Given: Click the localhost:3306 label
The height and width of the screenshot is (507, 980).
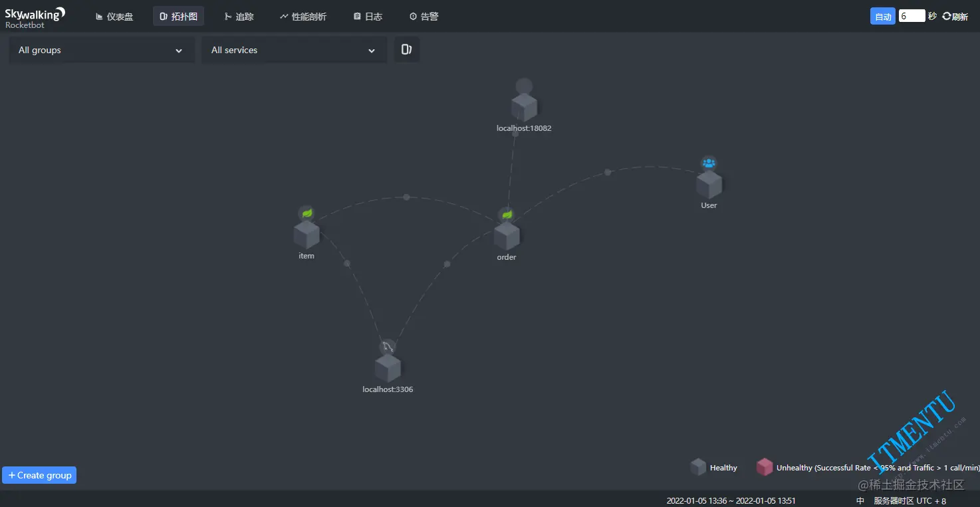Looking at the screenshot, I should [x=388, y=389].
